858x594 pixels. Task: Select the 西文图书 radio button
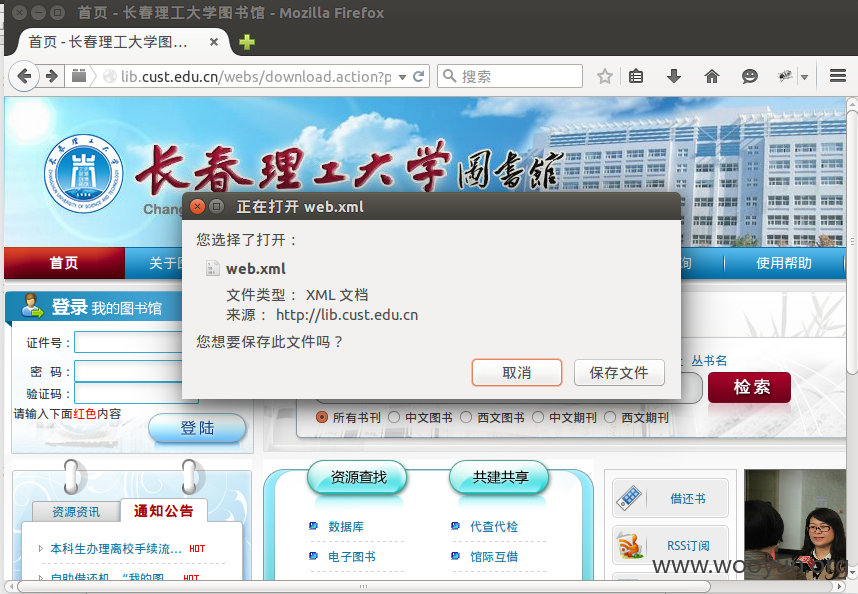(466, 417)
